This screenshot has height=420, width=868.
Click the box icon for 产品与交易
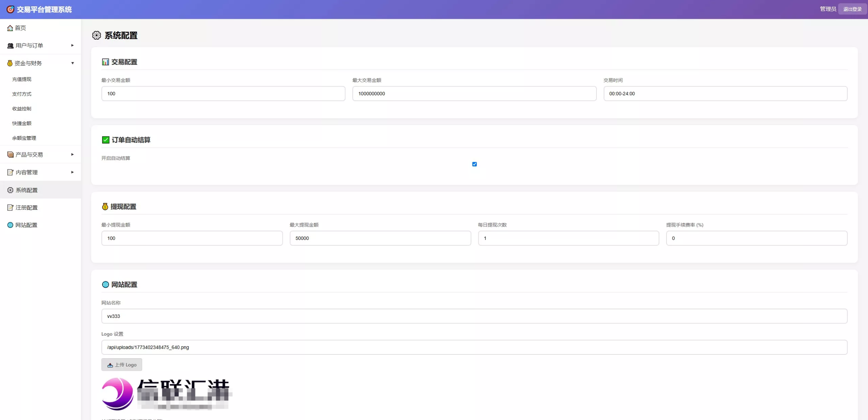point(10,155)
